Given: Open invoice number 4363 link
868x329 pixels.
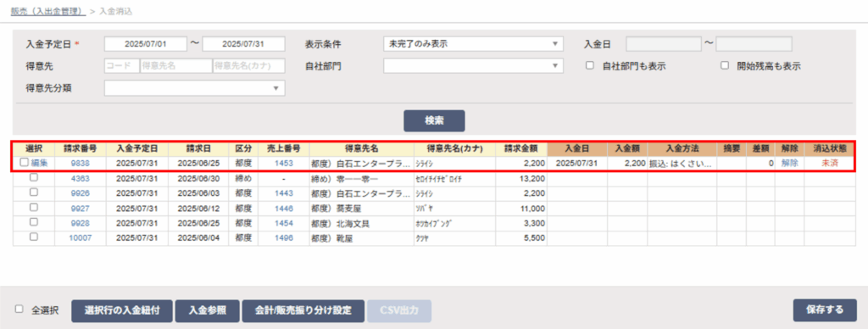Looking at the screenshot, I should [x=81, y=178].
